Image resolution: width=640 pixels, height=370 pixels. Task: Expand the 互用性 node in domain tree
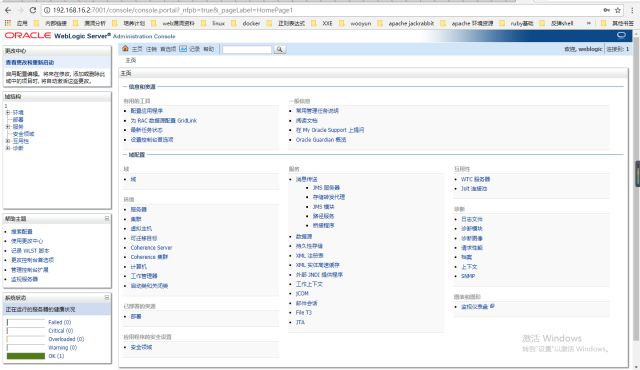coord(8,141)
